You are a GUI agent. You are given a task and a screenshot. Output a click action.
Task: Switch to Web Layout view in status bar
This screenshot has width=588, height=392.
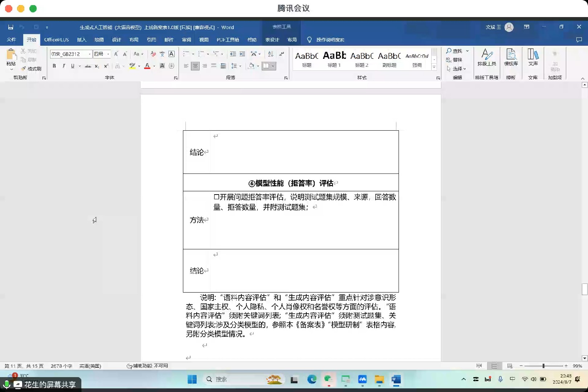[510, 366]
